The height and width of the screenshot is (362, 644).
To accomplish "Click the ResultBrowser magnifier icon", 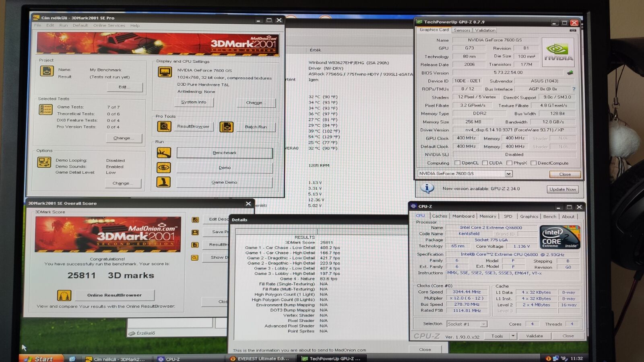I will click(x=164, y=127).
